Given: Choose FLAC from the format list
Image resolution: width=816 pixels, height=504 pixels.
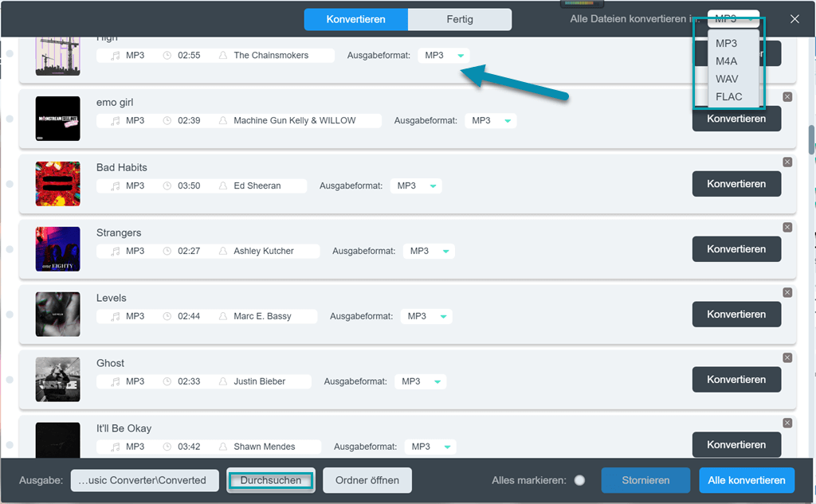Looking at the screenshot, I should (x=728, y=97).
